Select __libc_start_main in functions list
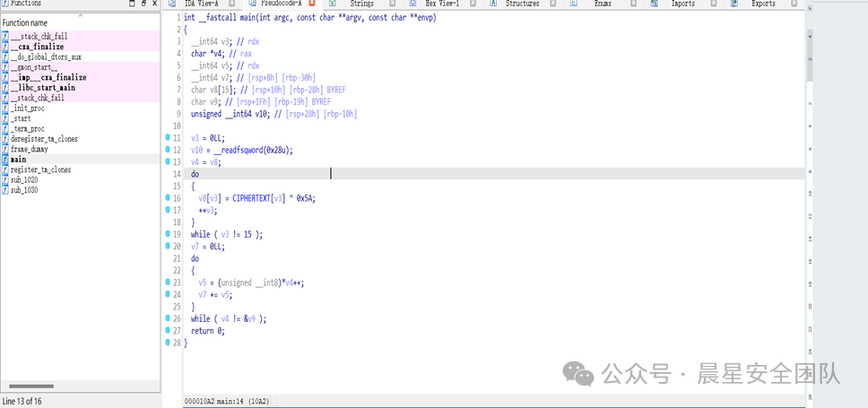 [x=42, y=88]
